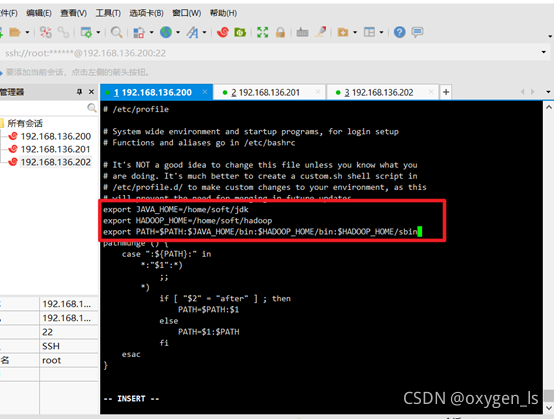Expand the dropdown arrow next to the Properties icon

click(x=98, y=33)
